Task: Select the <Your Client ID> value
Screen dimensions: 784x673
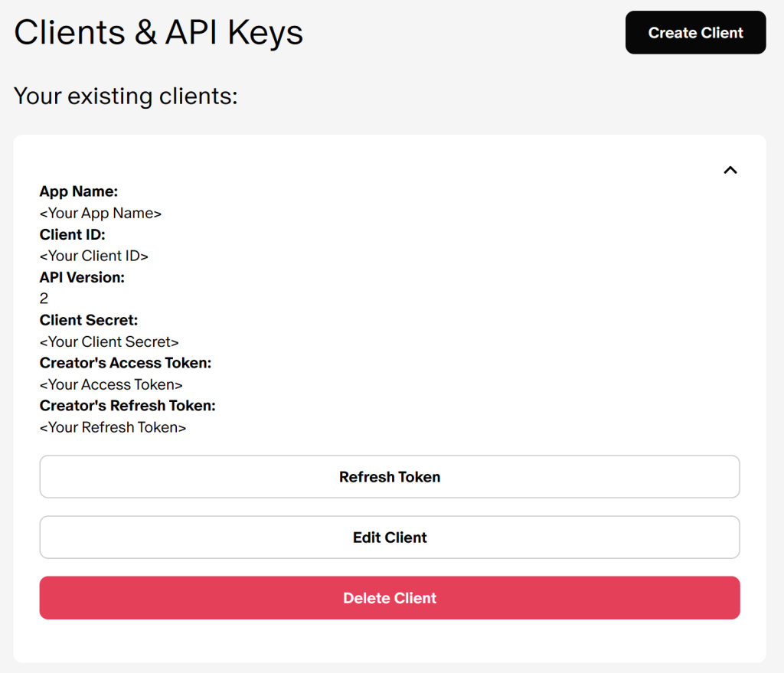Action: (x=93, y=256)
